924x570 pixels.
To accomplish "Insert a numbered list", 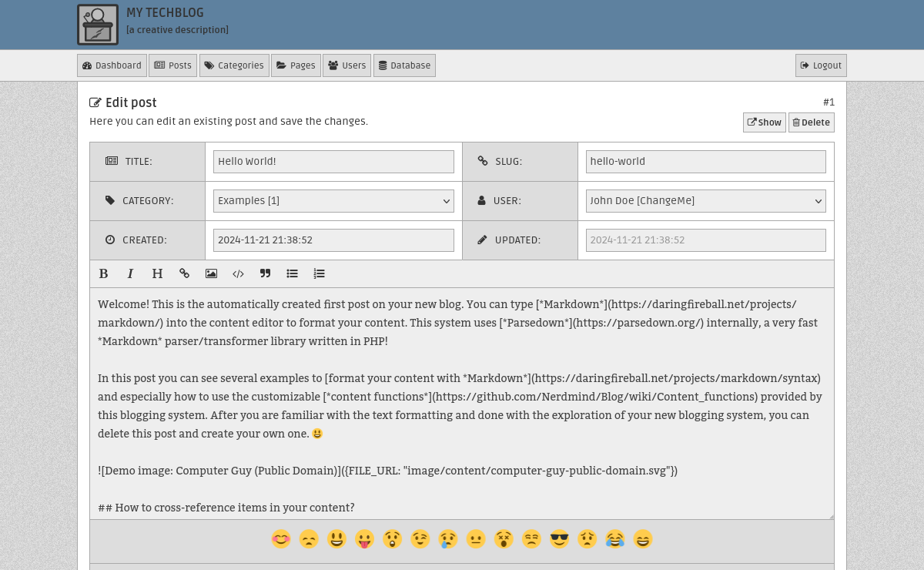I will [x=319, y=273].
